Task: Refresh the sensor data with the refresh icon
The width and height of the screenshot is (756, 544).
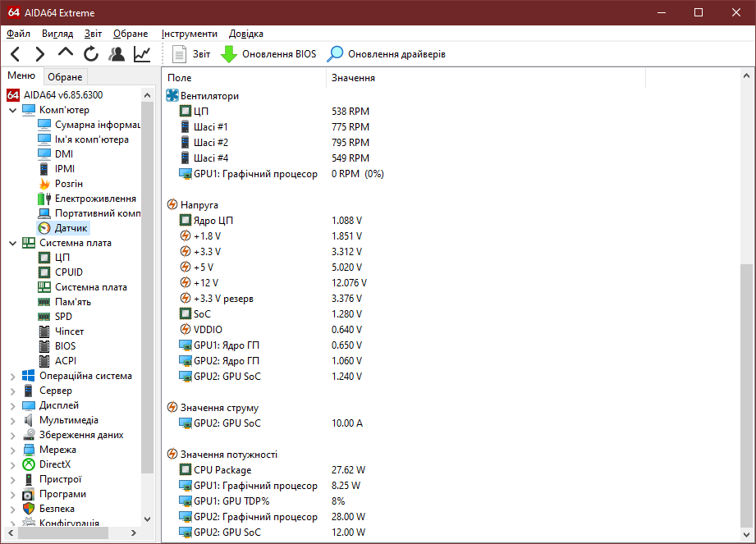Action: click(x=90, y=54)
